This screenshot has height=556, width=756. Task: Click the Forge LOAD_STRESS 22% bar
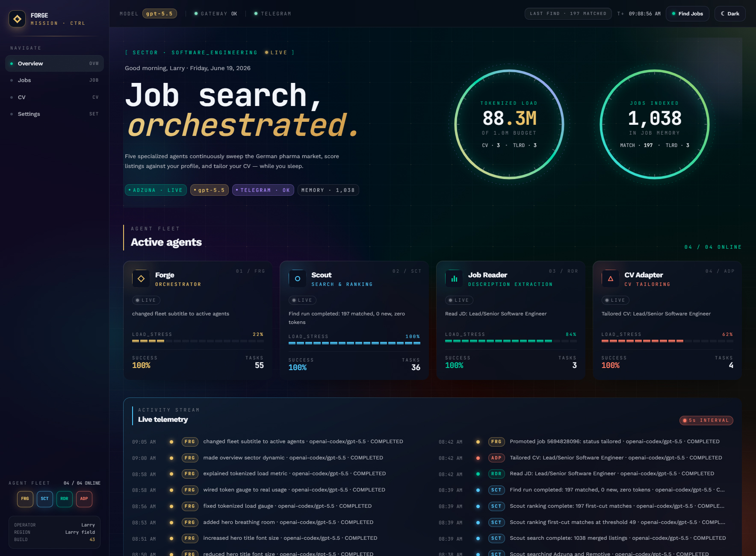click(198, 341)
